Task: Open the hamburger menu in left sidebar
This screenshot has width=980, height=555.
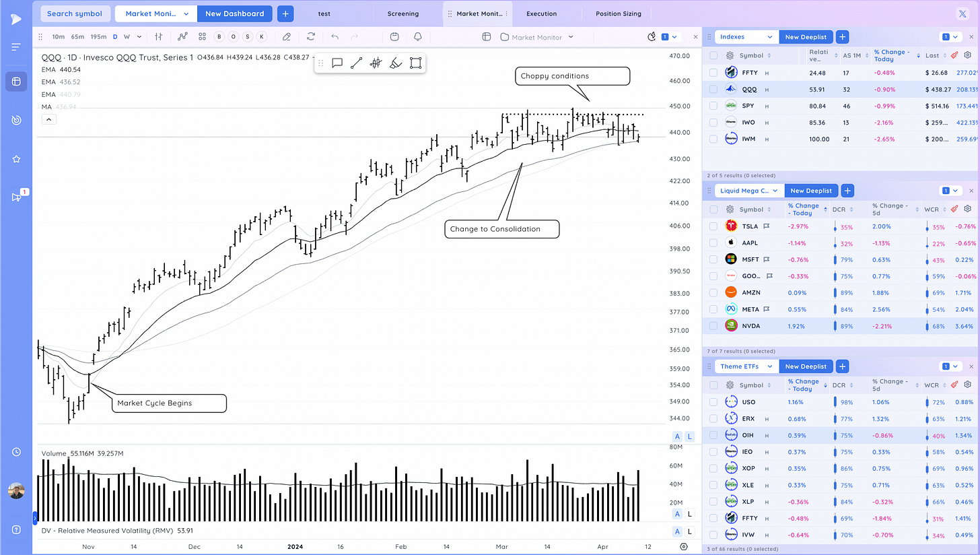Action: (x=16, y=46)
